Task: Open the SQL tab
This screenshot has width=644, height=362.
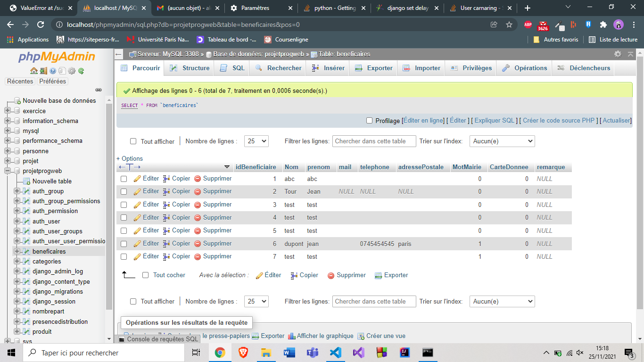Action: [x=232, y=68]
